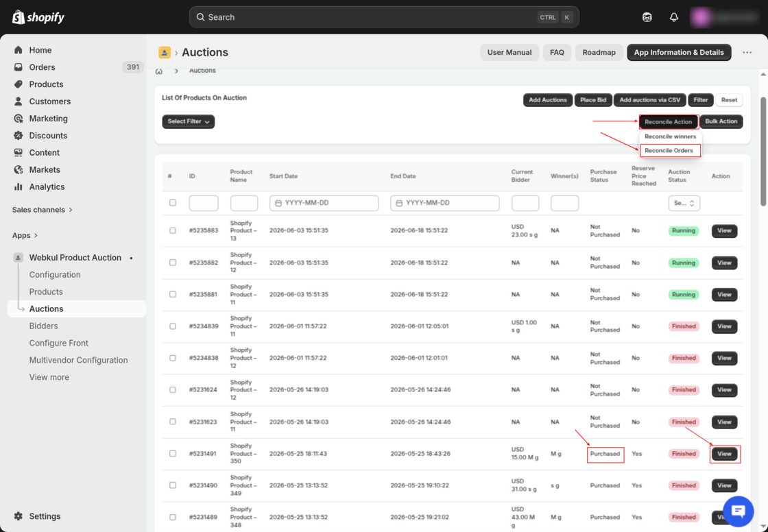This screenshot has height=532, width=768.
Task: Open the Marketing target icon
Action: point(19,119)
